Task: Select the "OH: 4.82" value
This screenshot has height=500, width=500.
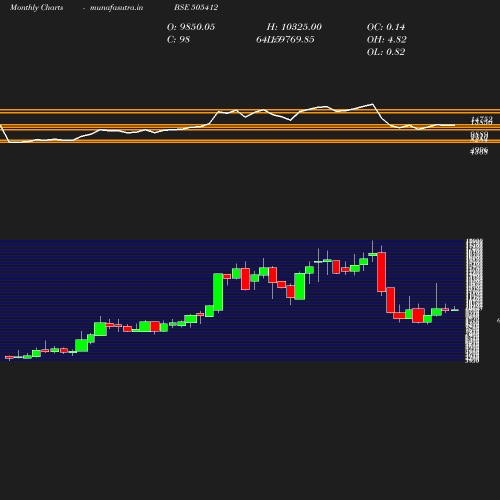Action: coord(386,40)
